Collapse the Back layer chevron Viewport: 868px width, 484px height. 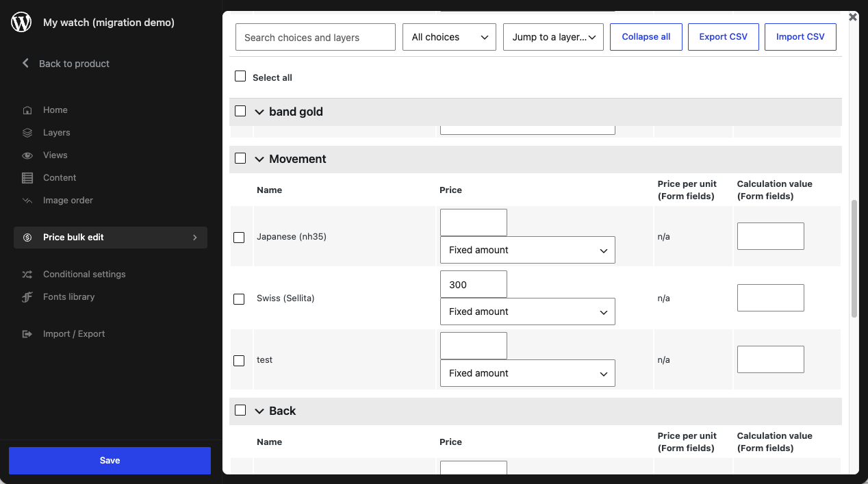tap(259, 411)
